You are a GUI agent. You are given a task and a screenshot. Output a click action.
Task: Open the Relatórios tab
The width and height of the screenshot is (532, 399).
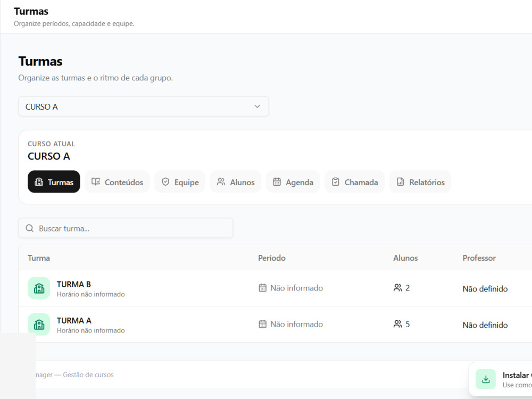coord(421,182)
